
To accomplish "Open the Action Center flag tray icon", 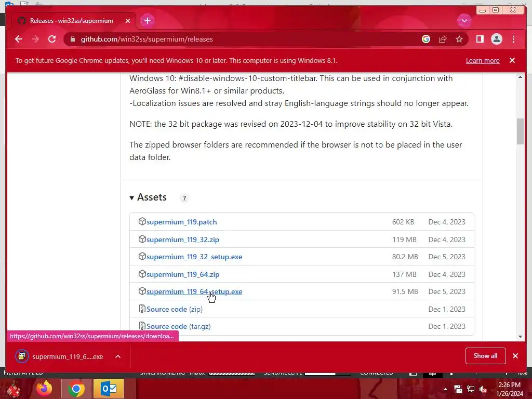I will [x=458, y=389].
